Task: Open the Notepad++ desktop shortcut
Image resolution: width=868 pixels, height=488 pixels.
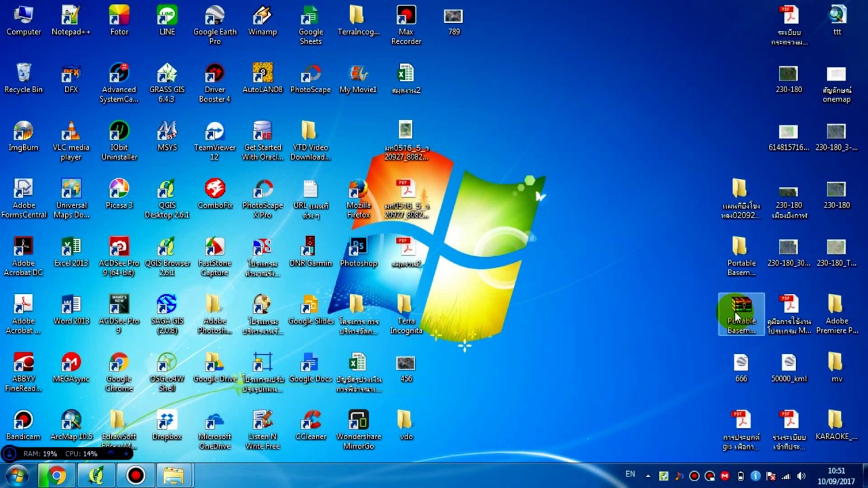Action: click(x=71, y=20)
